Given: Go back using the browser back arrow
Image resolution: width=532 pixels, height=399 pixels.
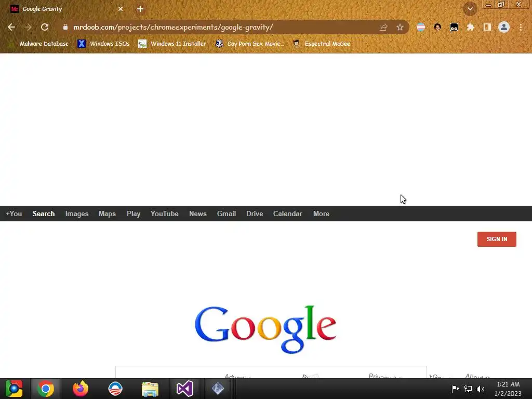Looking at the screenshot, I should pos(11,27).
